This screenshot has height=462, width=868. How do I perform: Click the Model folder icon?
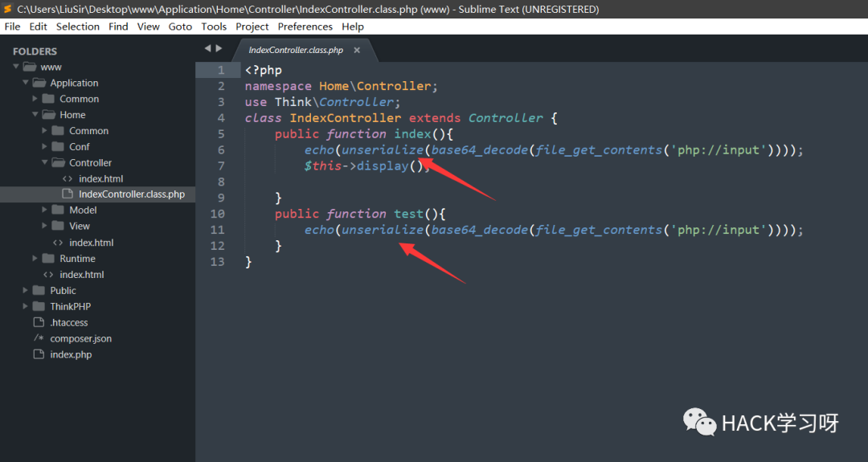[x=58, y=210]
